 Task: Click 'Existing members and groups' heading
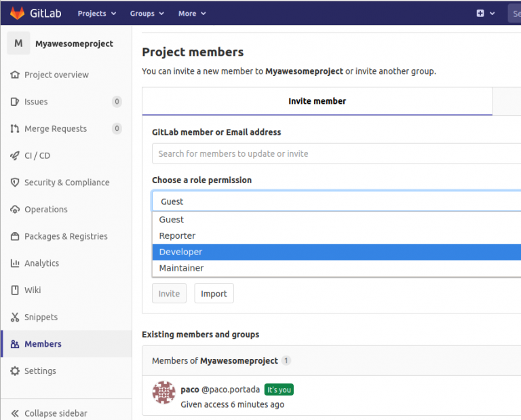200,335
